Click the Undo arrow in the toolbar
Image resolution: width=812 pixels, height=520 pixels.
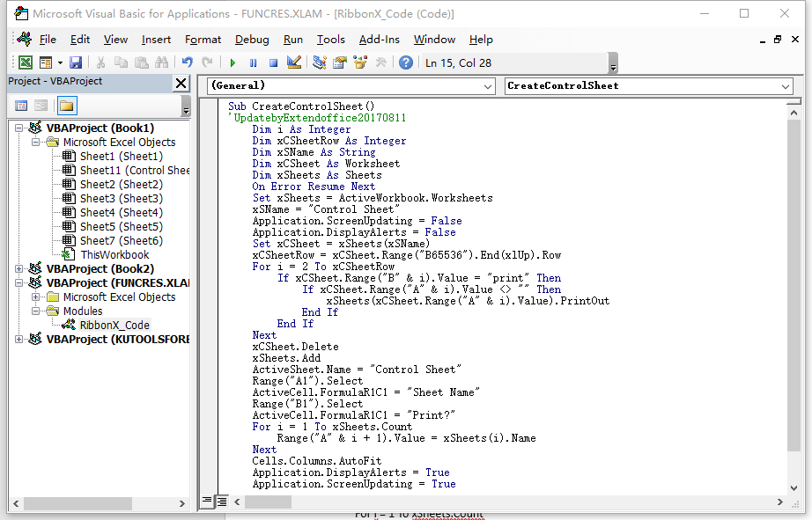point(187,62)
